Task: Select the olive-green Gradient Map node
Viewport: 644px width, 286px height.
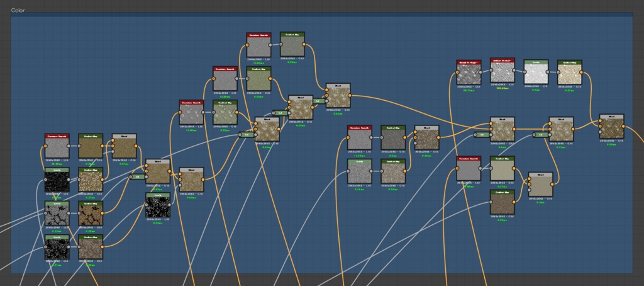Action: (258, 79)
